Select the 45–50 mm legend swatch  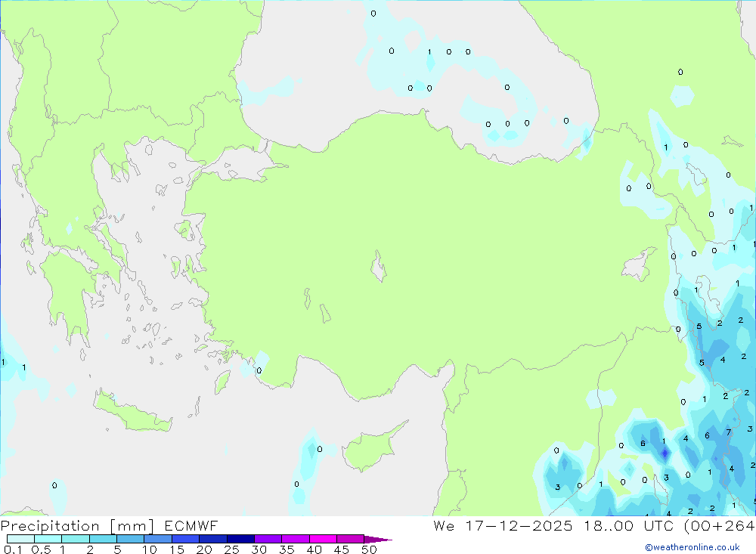350,539
